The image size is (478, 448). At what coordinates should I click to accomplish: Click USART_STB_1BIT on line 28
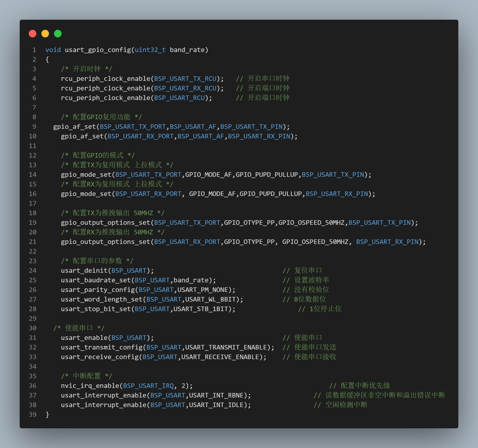pos(201,309)
